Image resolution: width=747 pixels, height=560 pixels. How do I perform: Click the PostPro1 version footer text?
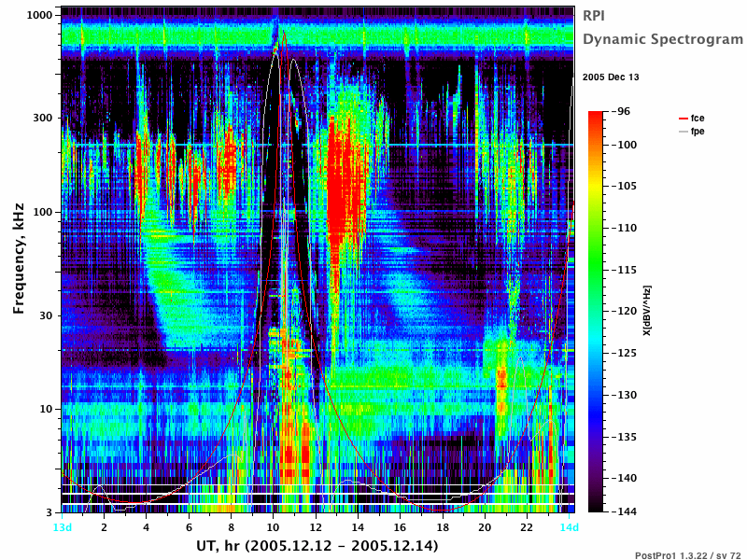(x=688, y=555)
